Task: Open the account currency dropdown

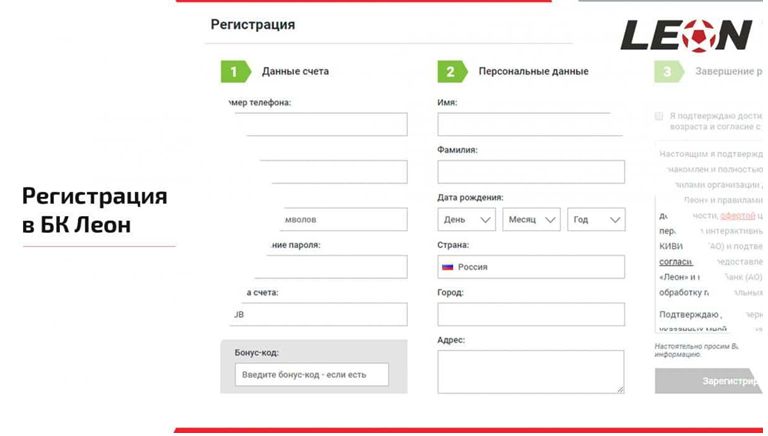Action: [x=318, y=315]
